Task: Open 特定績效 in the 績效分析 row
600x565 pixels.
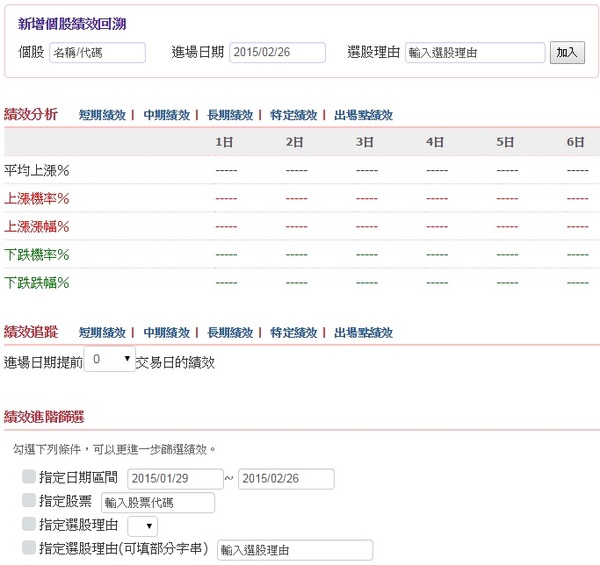Action: [293, 115]
